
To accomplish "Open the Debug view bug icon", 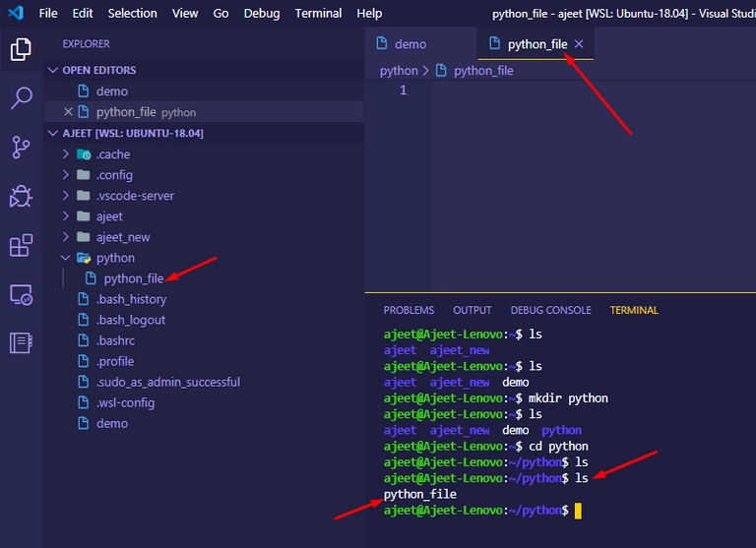I will [x=21, y=196].
